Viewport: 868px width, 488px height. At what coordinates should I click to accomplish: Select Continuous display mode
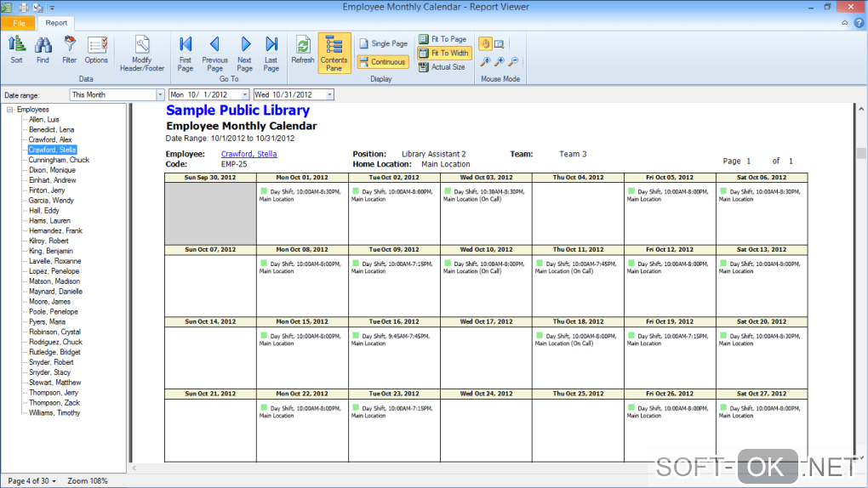(383, 62)
